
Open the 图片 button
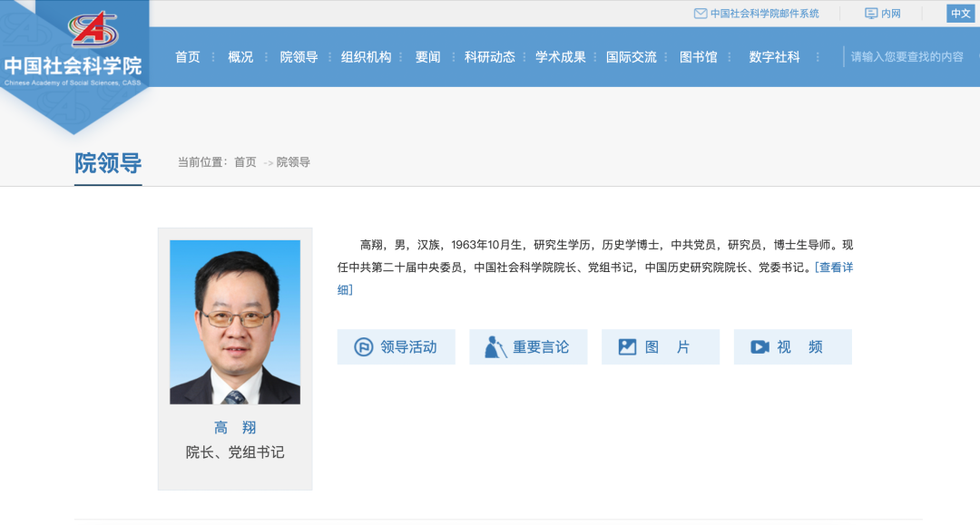click(x=661, y=347)
